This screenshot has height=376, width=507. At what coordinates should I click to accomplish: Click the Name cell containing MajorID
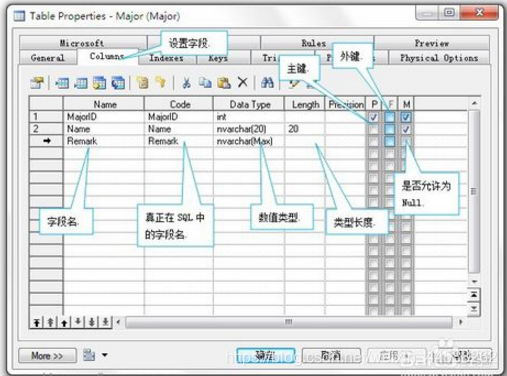104,117
